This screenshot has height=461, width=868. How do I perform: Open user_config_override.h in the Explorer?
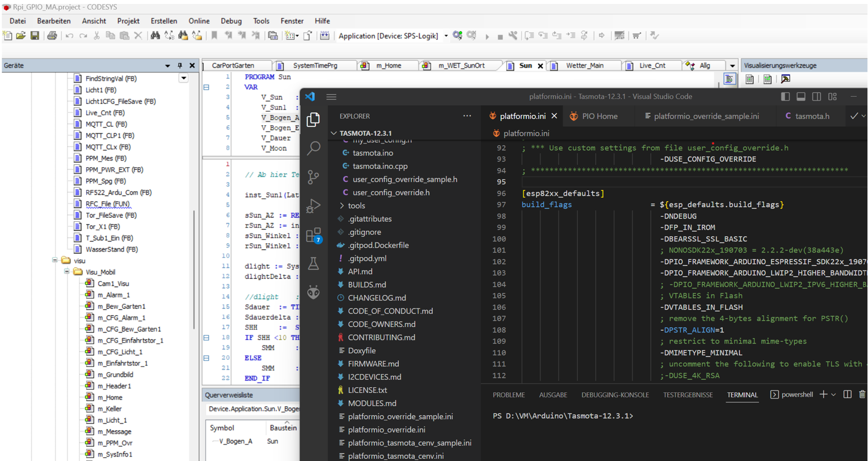point(391,192)
